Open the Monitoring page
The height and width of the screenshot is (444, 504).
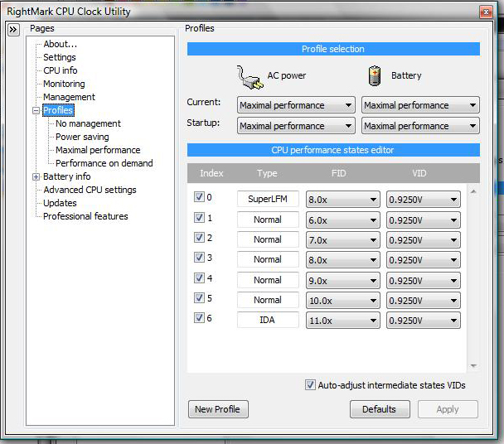[x=65, y=84]
